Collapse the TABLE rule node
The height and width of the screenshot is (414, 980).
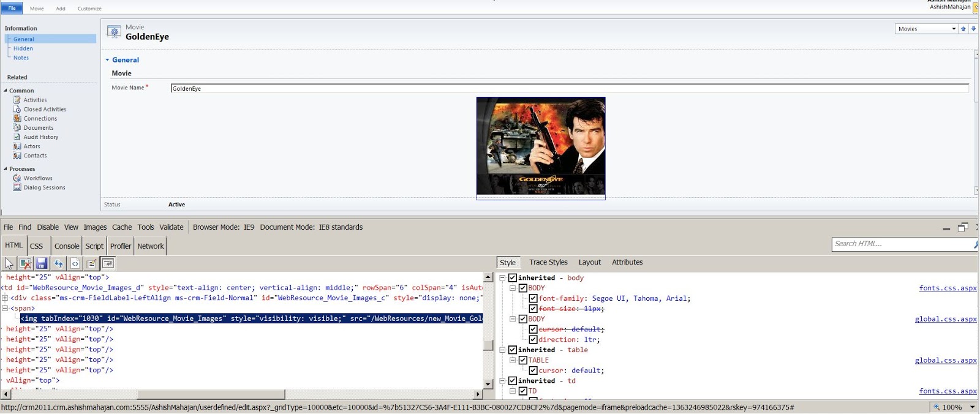[513, 360]
